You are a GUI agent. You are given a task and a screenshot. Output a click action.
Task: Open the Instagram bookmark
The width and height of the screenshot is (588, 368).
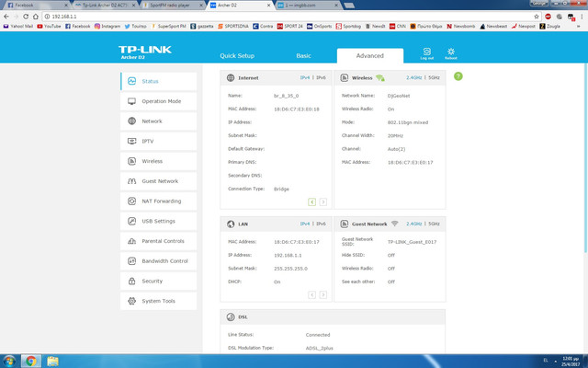(x=107, y=27)
